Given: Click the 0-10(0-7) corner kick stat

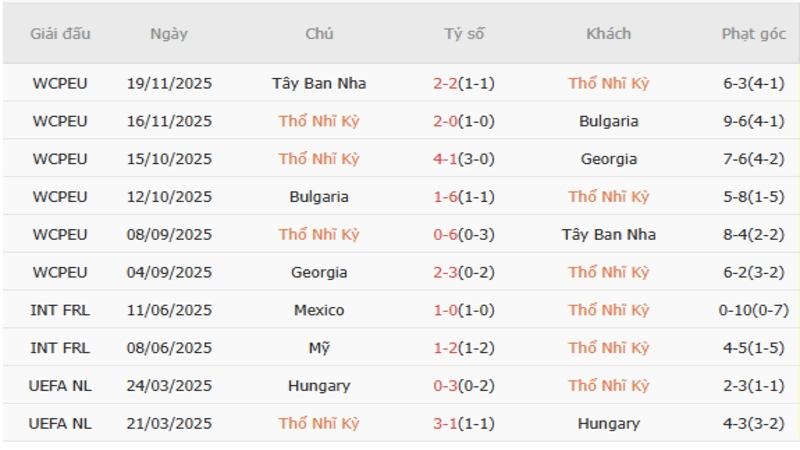Looking at the screenshot, I should click(x=754, y=310).
